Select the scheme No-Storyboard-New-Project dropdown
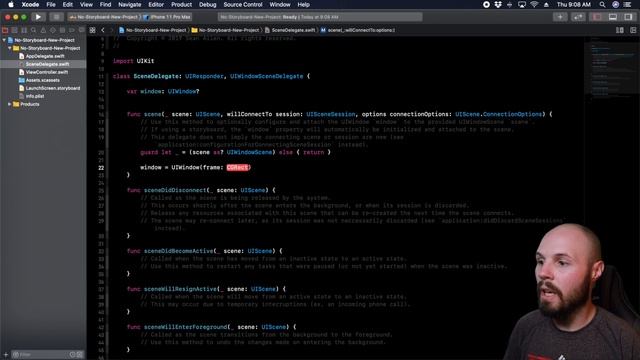 pos(105,17)
